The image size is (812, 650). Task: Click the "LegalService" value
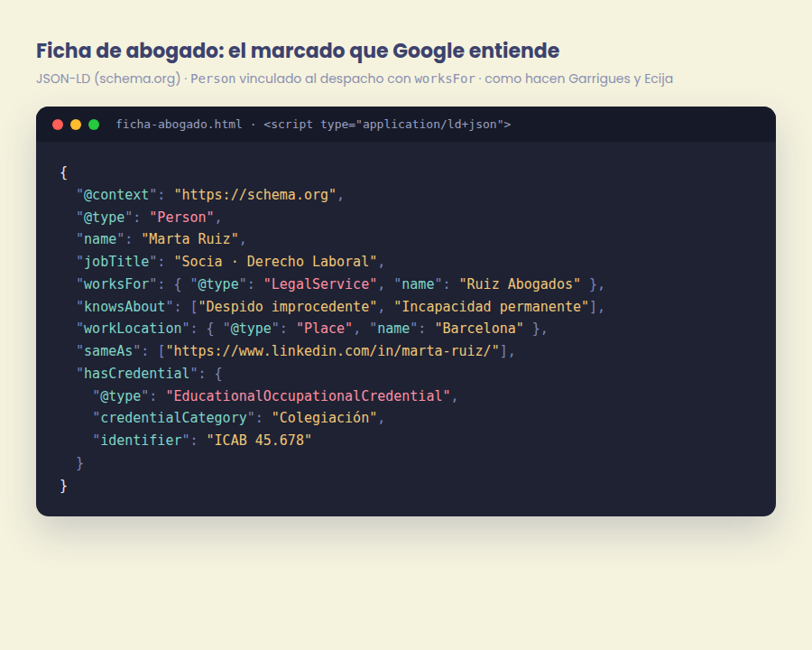click(320, 284)
